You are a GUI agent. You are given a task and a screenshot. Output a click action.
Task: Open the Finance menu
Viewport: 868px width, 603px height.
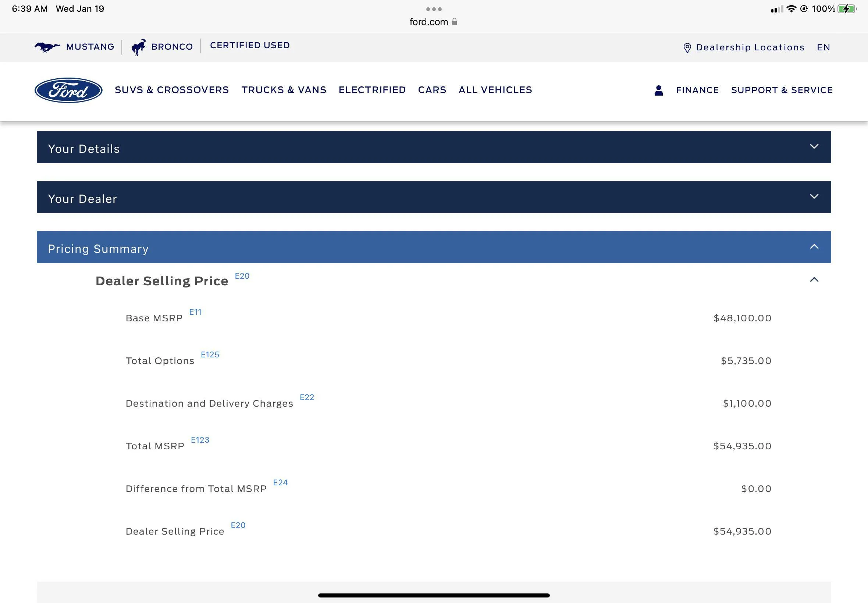pyautogui.click(x=698, y=90)
